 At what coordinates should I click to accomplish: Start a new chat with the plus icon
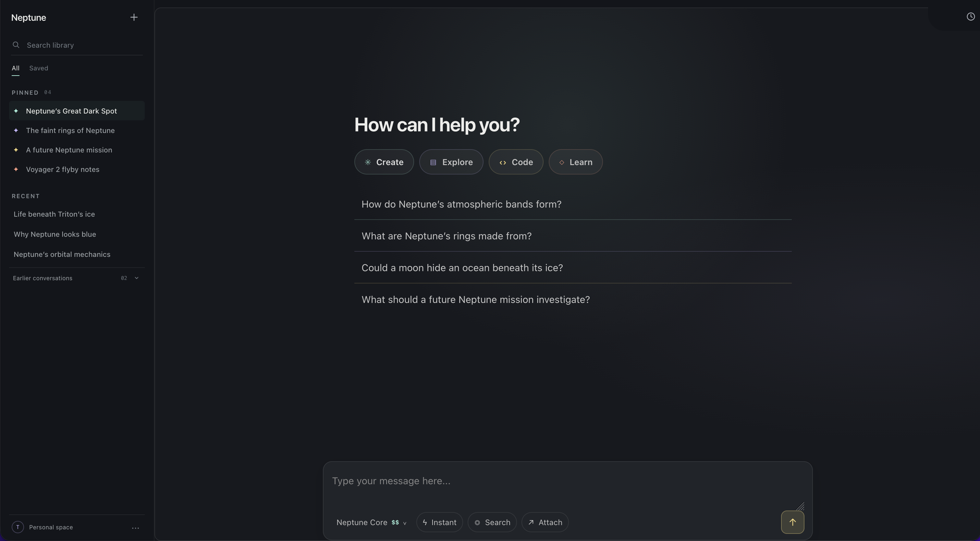pos(134,18)
